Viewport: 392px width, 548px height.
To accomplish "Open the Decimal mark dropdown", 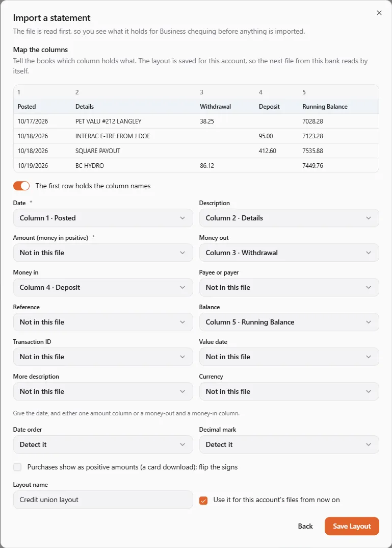I will tap(289, 444).
